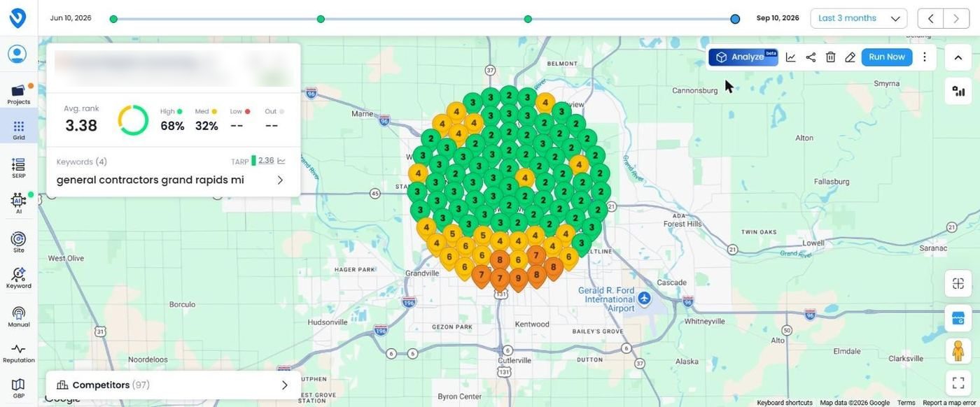Click the Keyboard shortcuts link
The image size is (980, 407).
click(785, 403)
